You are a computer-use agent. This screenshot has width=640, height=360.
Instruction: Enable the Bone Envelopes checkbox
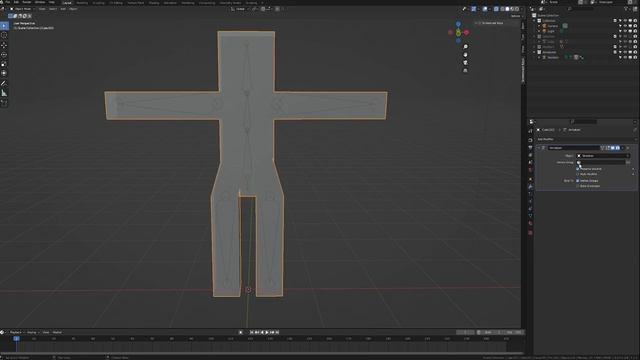click(578, 186)
